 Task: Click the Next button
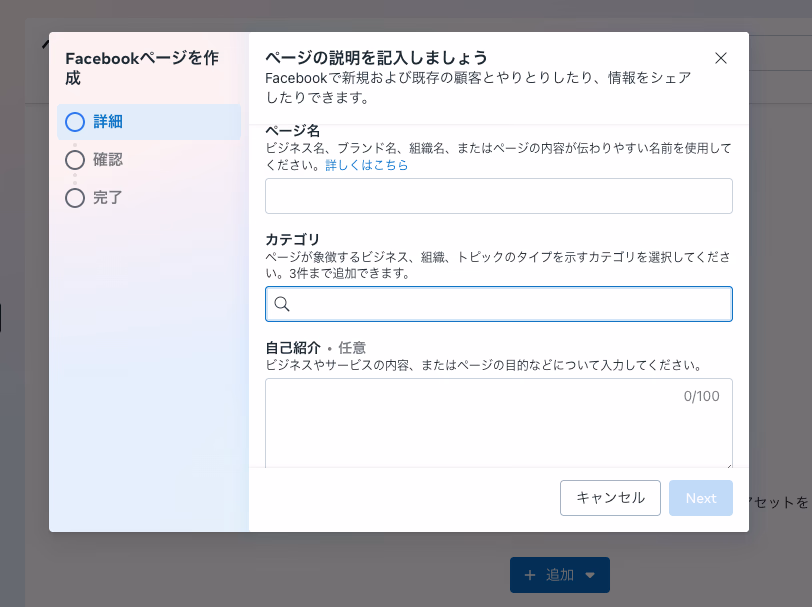[701, 498]
